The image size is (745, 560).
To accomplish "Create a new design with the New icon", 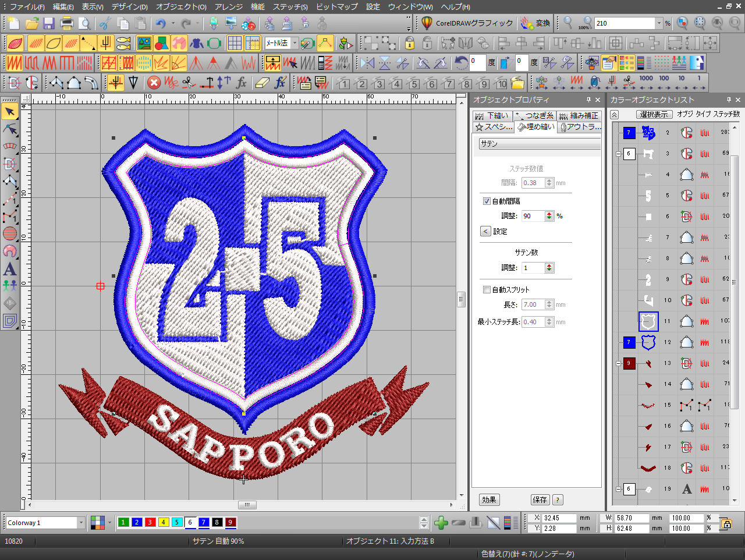I will 14,23.
